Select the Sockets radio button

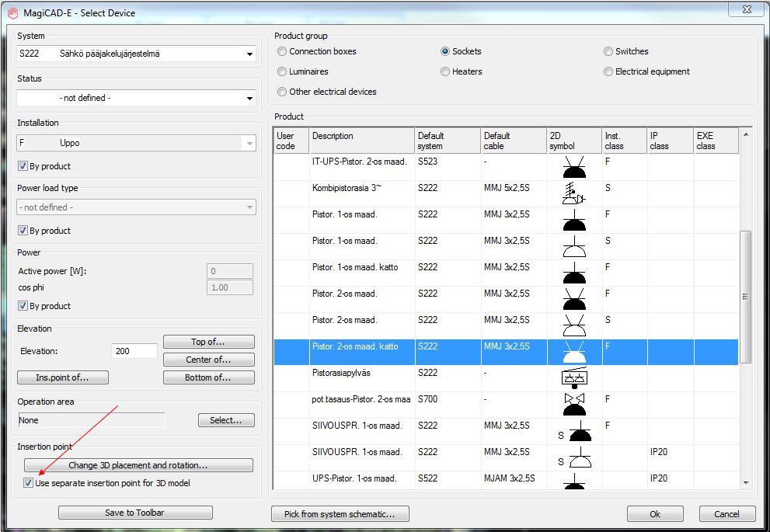(445, 51)
